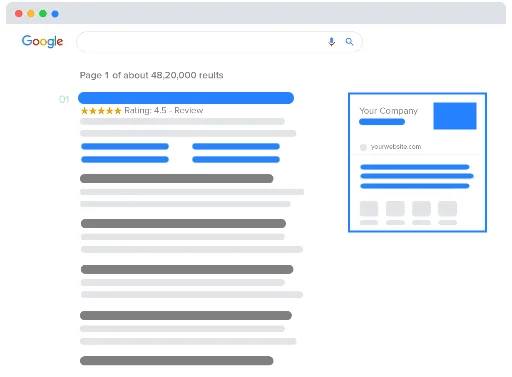Click the 'Rating: 4.5 - Review' text

(x=164, y=110)
